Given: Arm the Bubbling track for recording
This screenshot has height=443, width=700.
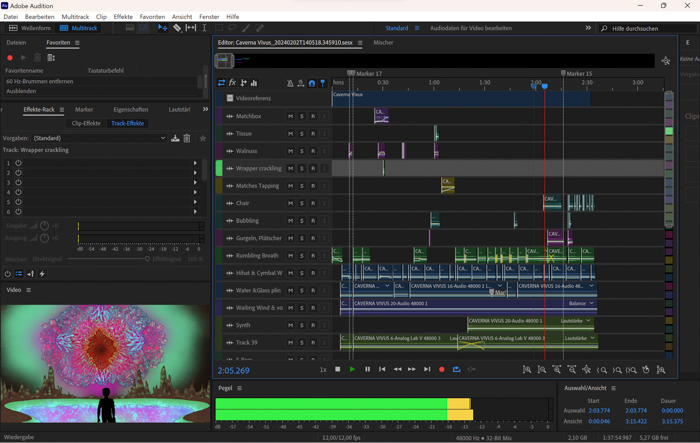Looking at the screenshot, I should (x=313, y=221).
